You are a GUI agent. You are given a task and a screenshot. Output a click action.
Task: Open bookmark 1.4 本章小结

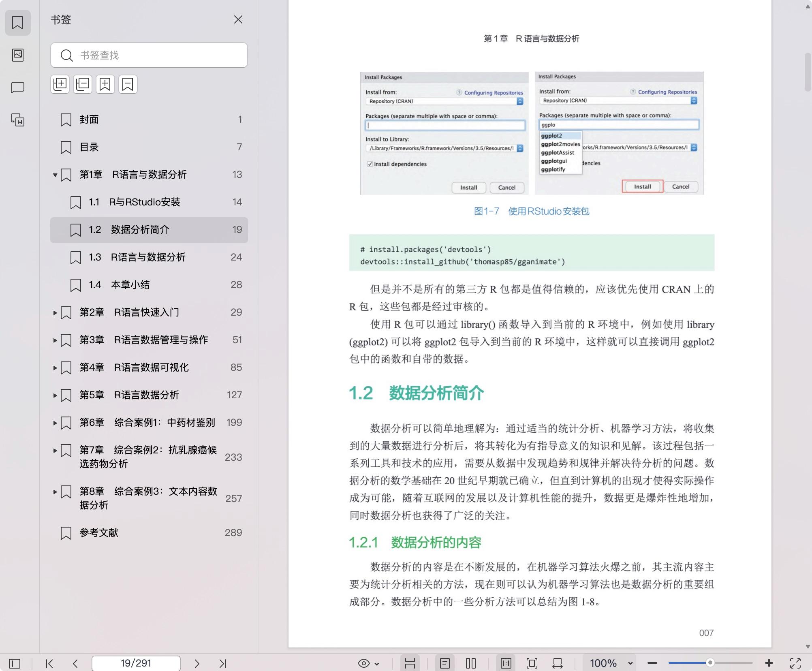149,285
